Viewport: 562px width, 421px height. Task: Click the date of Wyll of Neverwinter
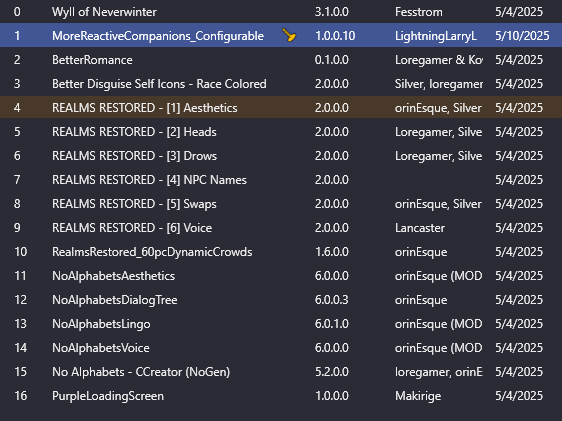coord(519,12)
